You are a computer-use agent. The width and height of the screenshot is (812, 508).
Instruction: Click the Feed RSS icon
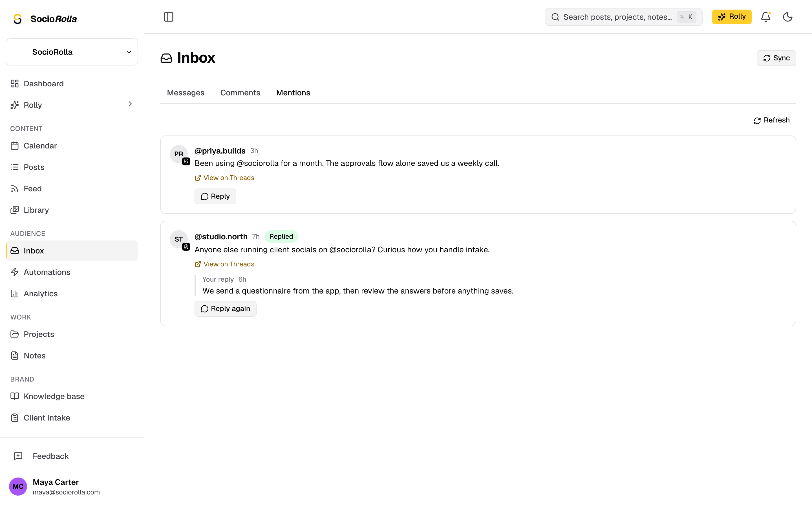14,189
